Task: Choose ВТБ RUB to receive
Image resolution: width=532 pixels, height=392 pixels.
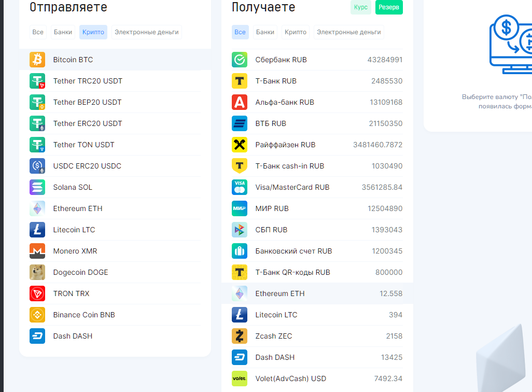Action: (x=317, y=123)
